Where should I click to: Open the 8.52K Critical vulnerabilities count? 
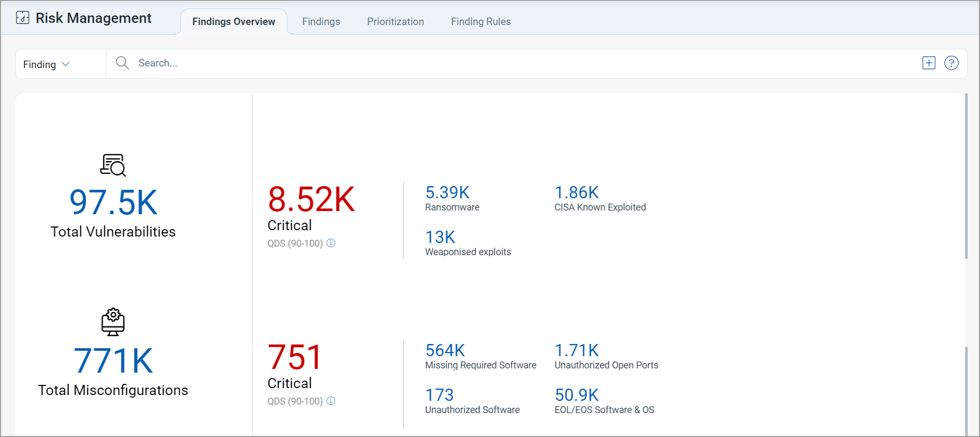click(311, 199)
